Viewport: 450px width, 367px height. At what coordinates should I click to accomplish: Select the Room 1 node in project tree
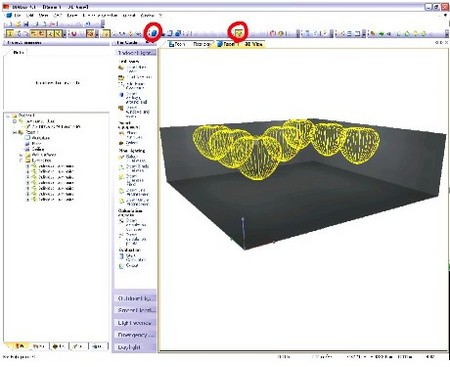(x=32, y=132)
